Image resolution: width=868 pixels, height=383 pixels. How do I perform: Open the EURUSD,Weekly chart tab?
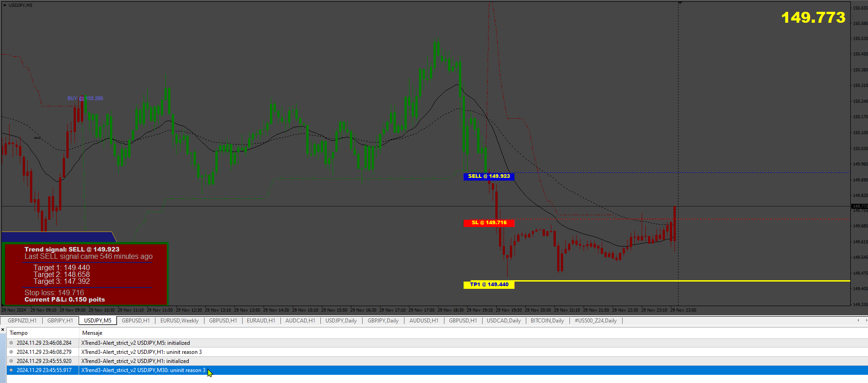point(179,321)
